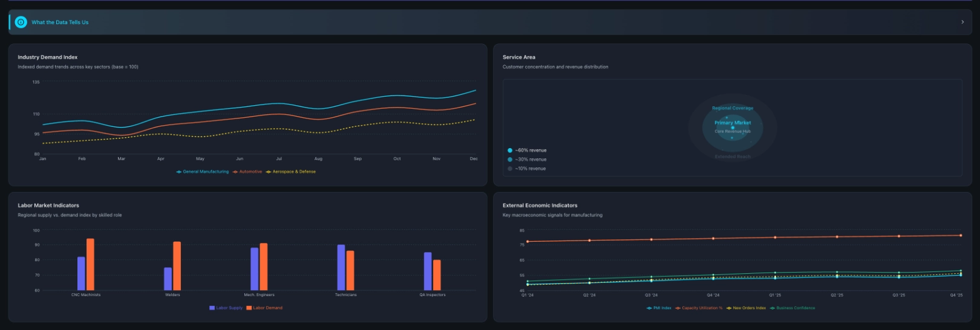Click the CNC Machinists orange demand bar
The width and height of the screenshot is (980, 330).
point(90,265)
